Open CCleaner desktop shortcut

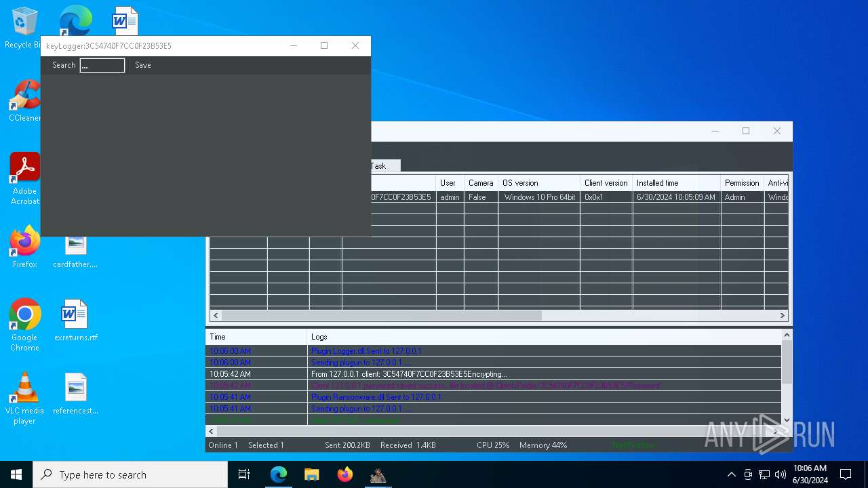24,100
